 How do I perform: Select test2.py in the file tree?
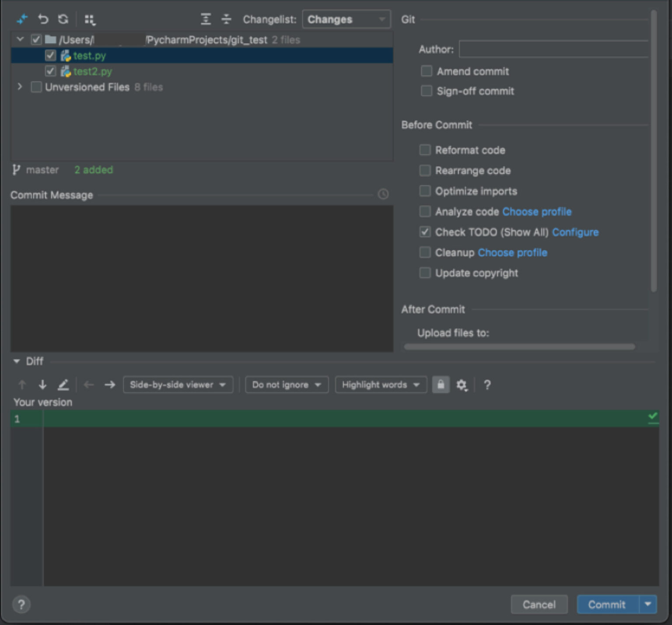[x=92, y=71]
